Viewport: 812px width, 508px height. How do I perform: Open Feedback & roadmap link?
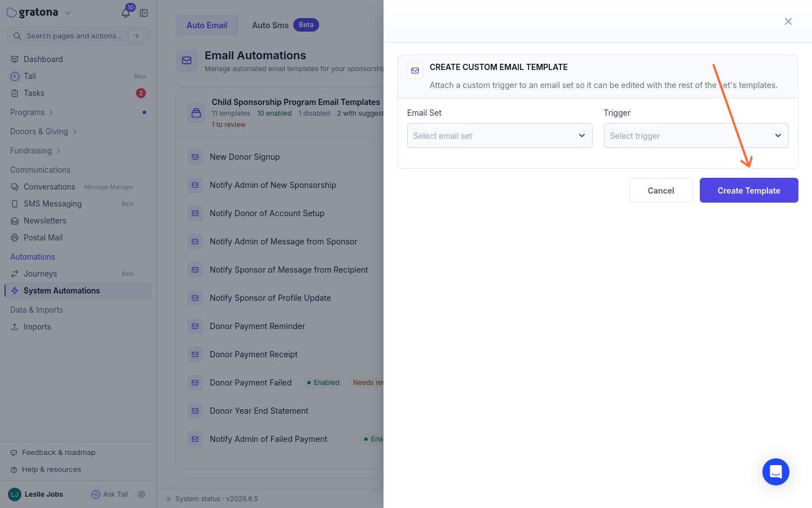pos(53,453)
